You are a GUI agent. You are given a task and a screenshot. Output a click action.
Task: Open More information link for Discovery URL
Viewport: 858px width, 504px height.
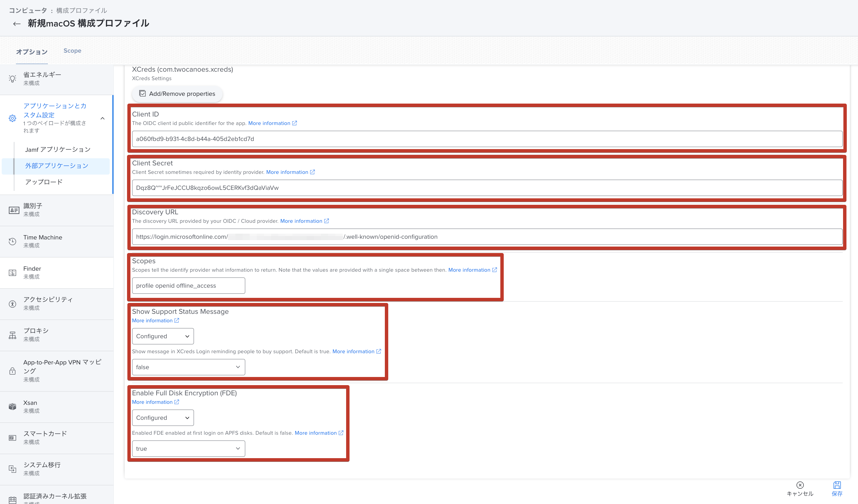pyautogui.click(x=305, y=221)
